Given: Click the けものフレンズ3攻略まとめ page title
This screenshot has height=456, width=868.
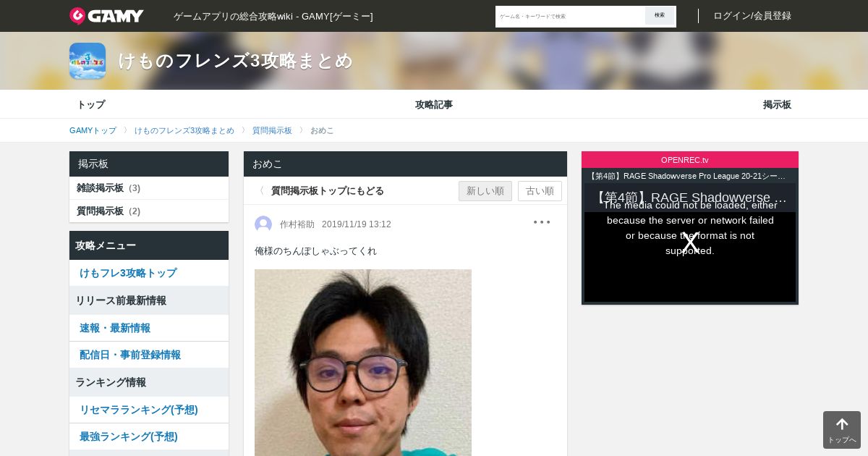Looking at the screenshot, I should tap(236, 61).
